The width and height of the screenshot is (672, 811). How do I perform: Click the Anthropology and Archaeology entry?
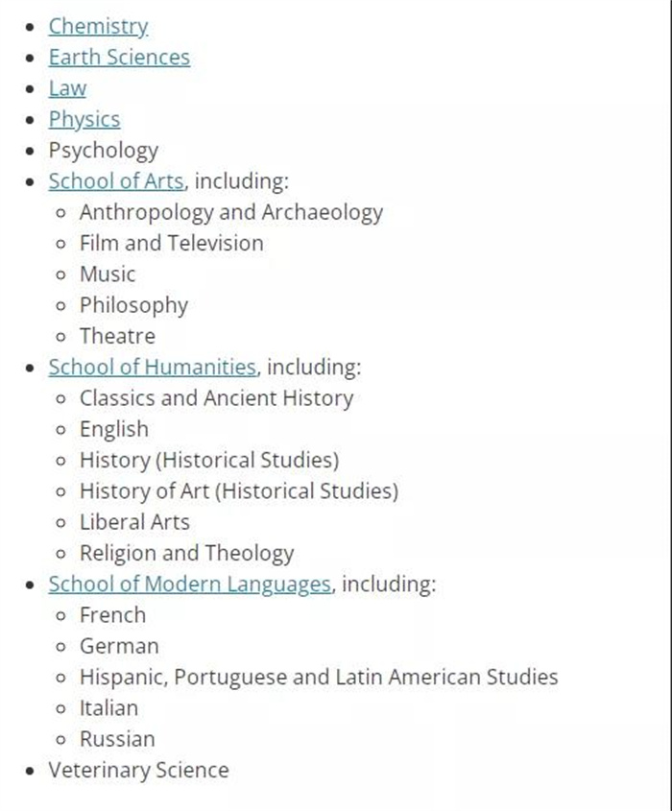tap(231, 213)
